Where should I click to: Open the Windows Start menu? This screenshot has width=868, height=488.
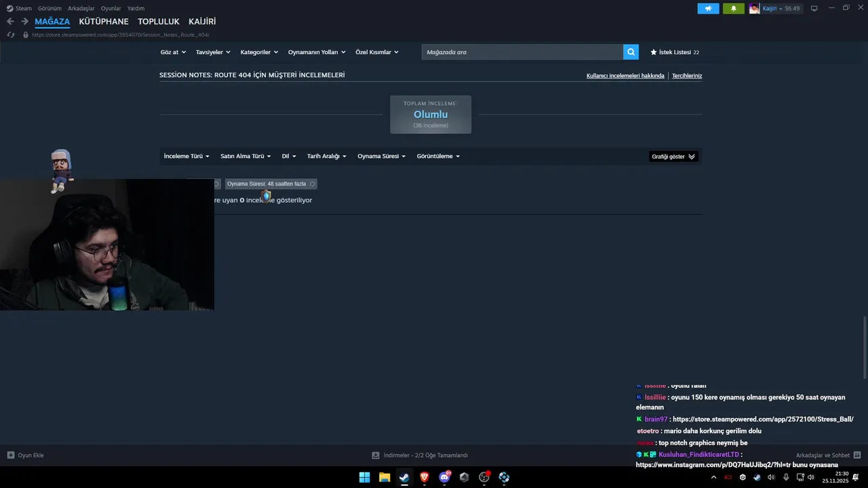(x=364, y=477)
